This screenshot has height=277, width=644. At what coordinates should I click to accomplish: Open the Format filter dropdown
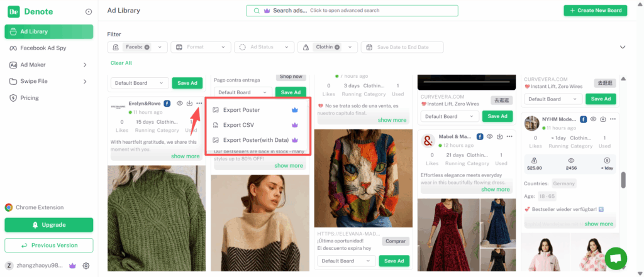point(201,47)
